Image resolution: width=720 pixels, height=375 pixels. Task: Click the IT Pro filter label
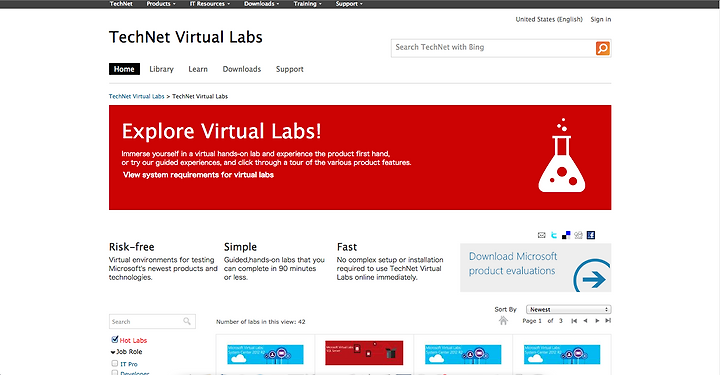129,364
